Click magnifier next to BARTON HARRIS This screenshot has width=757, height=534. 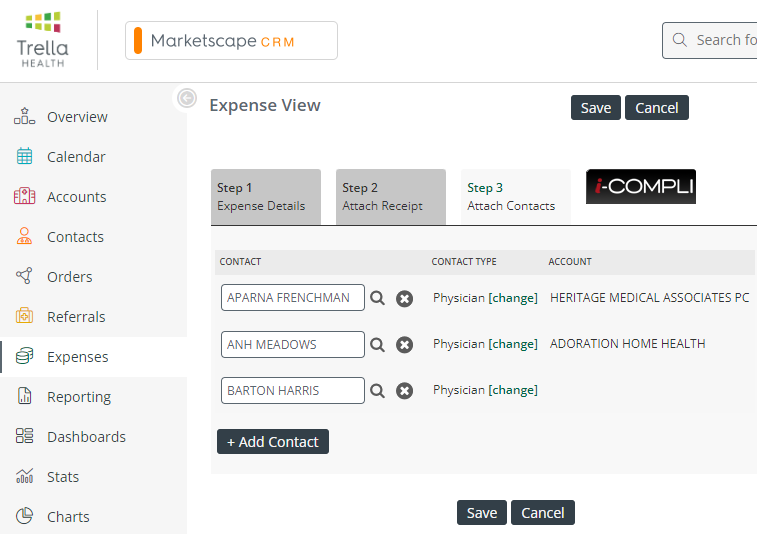pos(378,391)
